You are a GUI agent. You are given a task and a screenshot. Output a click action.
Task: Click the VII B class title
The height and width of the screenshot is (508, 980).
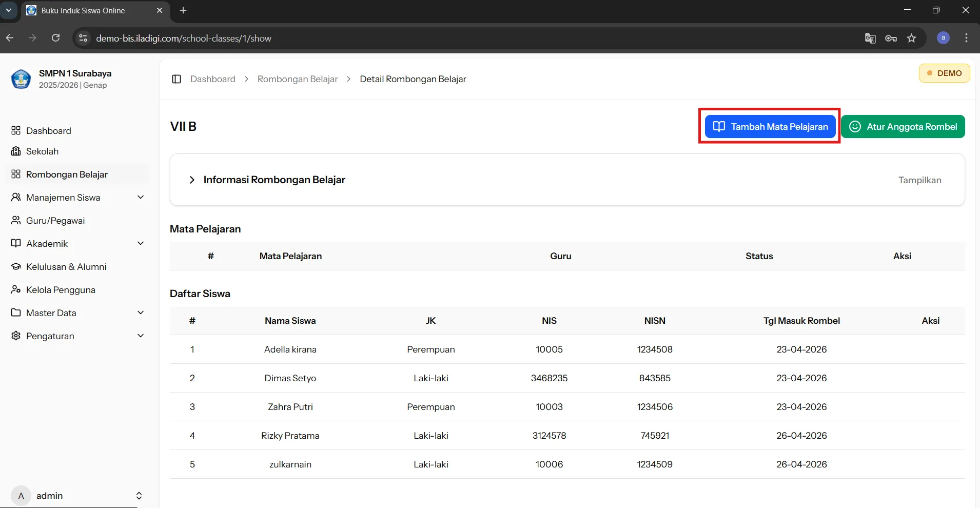183,126
